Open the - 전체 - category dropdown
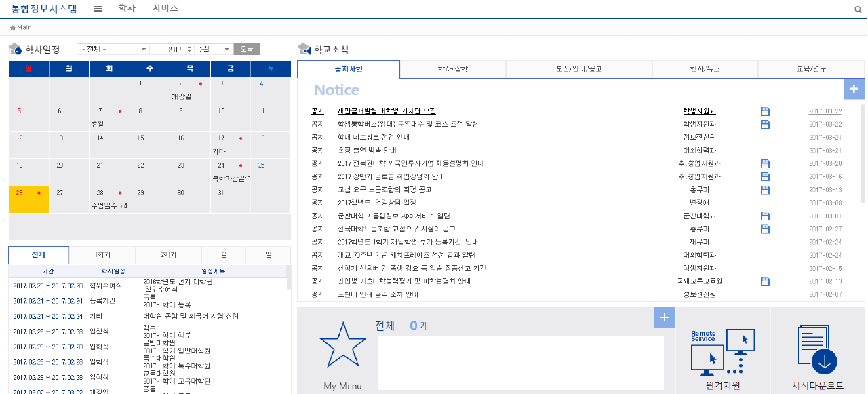This screenshot has width=868, height=394. (113, 48)
